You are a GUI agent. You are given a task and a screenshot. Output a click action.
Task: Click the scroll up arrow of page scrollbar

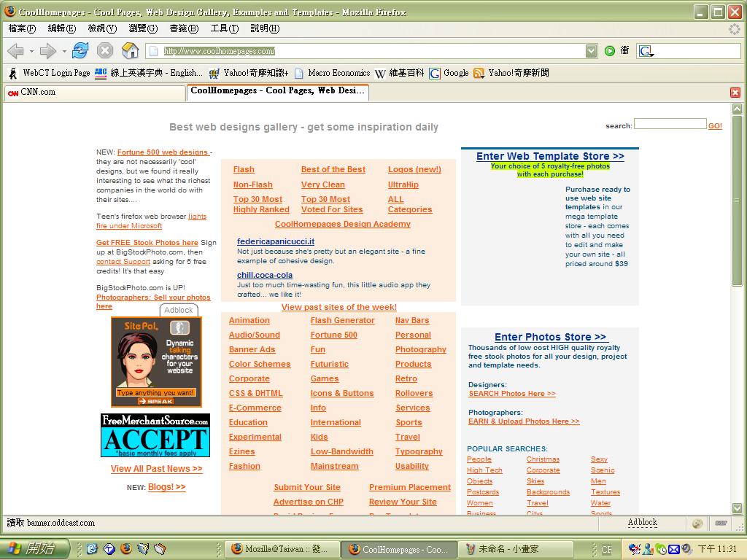click(737, 109)
